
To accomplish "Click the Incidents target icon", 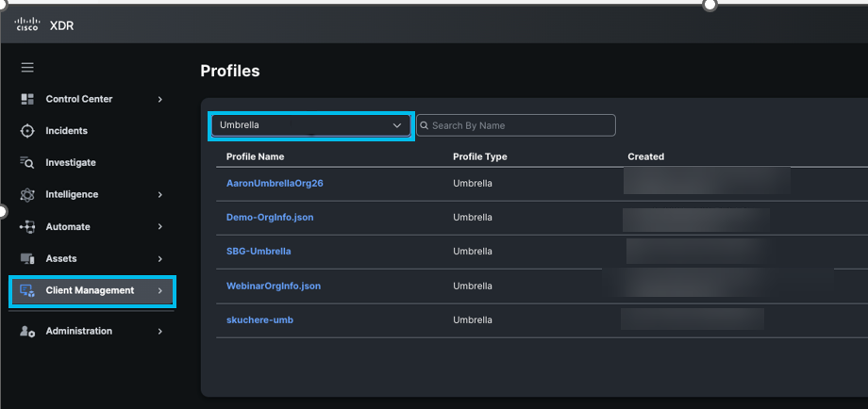I will (27, 131).
